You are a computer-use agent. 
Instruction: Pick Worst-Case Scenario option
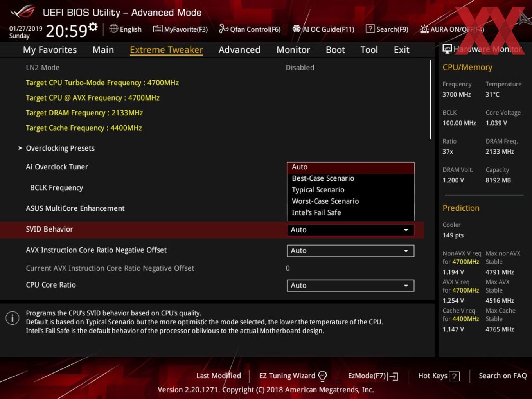click(350, 201)
